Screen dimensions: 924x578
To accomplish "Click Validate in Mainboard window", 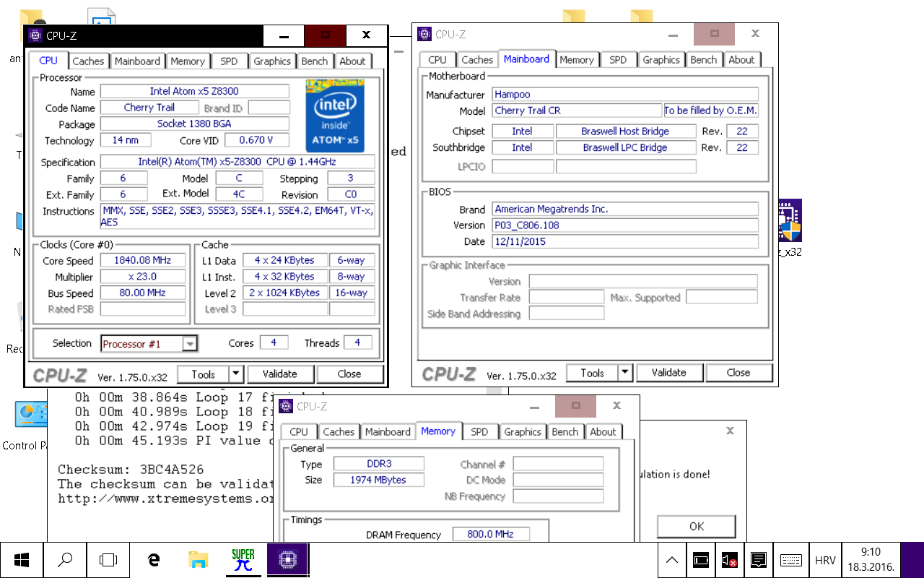I will point(669,373).
